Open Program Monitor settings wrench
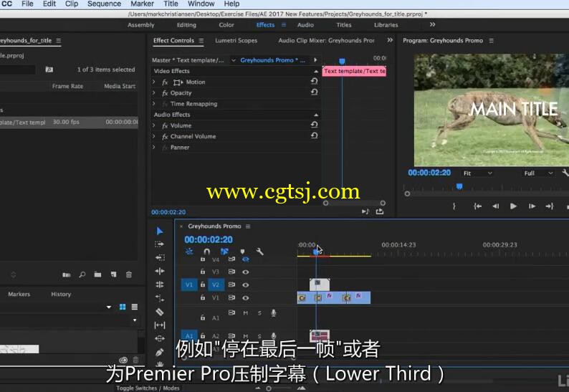The height and width of the screenshot is (392, 569). point(565,173)
